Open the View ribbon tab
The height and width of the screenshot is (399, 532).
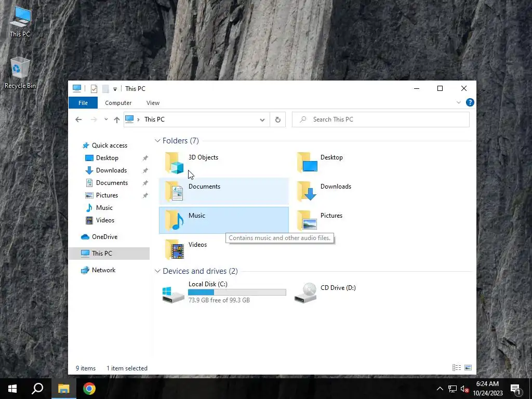pyautogui.click(x=153, y=103)
